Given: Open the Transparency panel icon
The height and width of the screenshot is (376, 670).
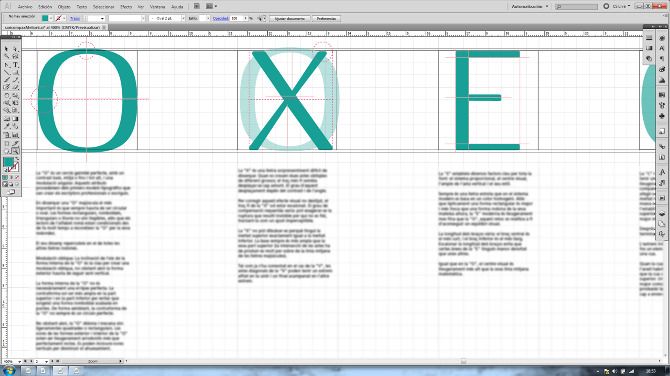Looking at the screenshot, I should (649, 58).
